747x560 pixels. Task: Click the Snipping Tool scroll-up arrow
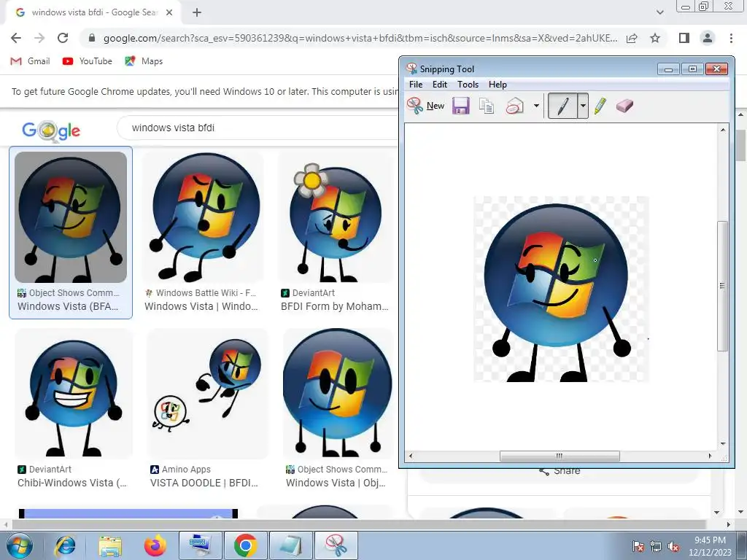723,130
